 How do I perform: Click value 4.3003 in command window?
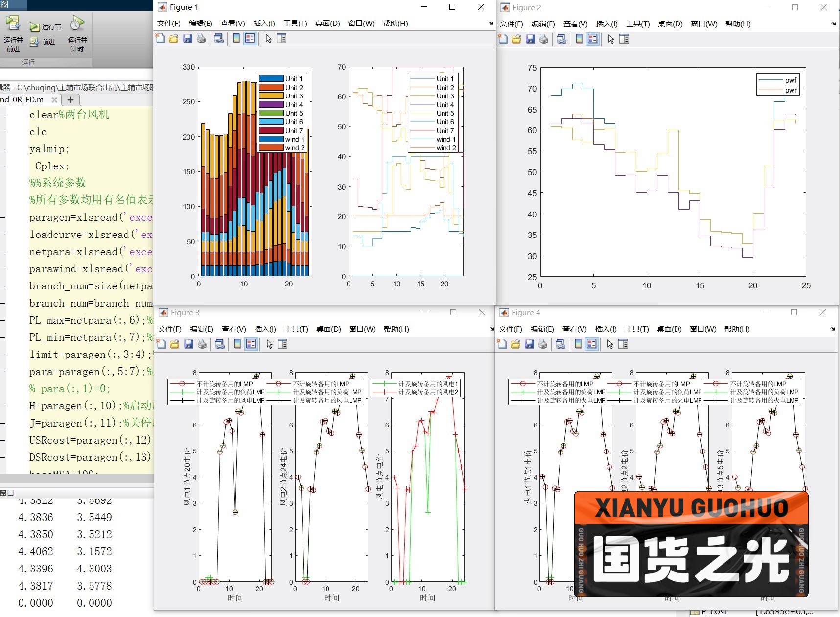[x=94, y=569]
